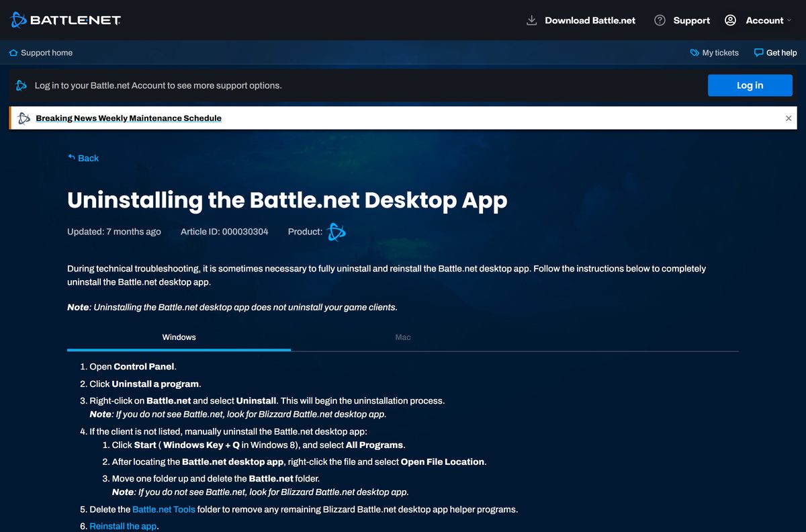
Task: Click the article title heading
Action: coord(287,200)
